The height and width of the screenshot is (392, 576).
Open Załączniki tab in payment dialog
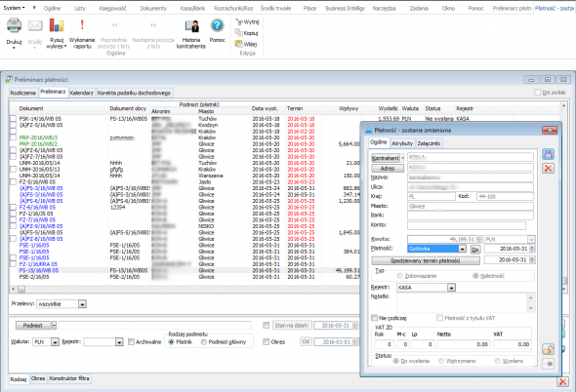[x=429, y=143]
